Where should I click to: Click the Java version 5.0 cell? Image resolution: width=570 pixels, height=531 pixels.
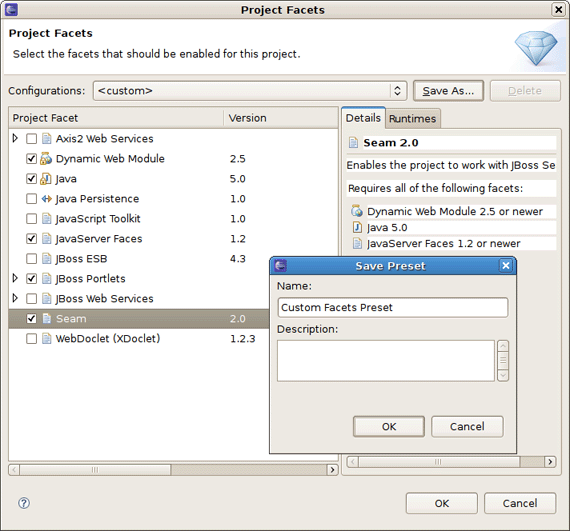point(238,178)
